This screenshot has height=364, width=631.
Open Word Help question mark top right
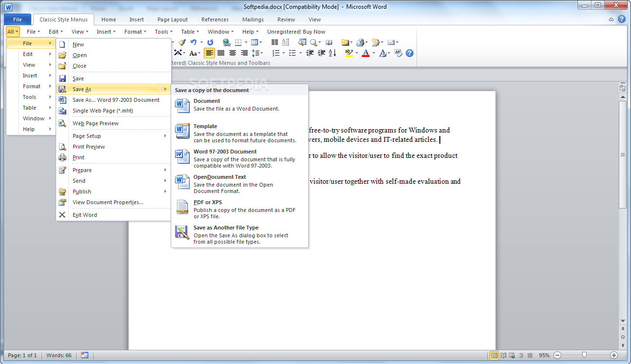click(x=622, y=19)
